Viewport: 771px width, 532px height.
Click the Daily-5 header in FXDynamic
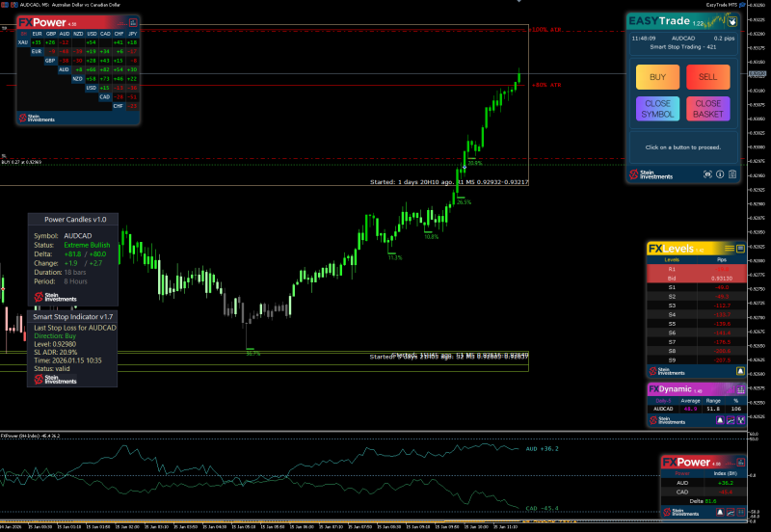pos(663,401)
